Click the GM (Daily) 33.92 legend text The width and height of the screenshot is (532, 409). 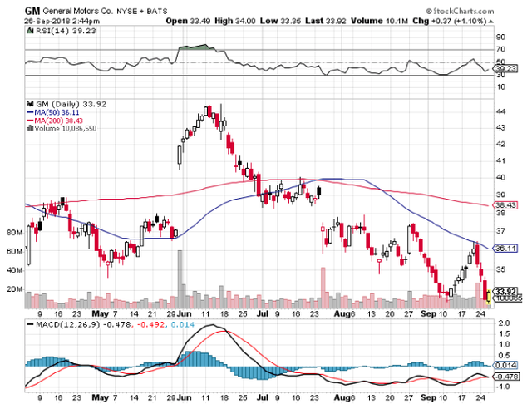coord(71,104)
